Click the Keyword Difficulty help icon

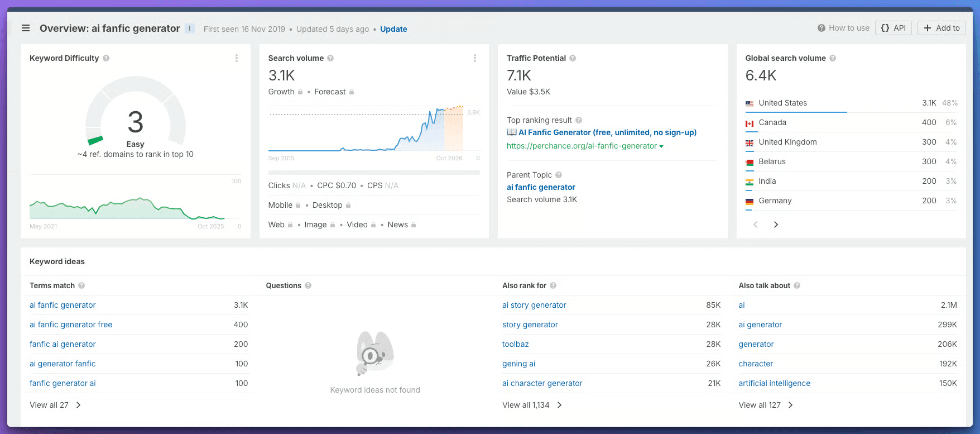(x=106, y=58)
